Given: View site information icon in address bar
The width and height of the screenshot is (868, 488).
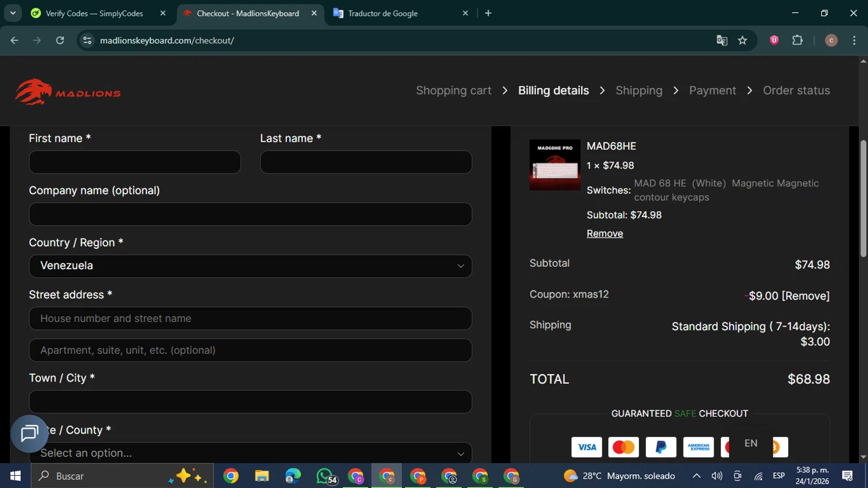Looking at the screenshot, I should point(87,41).
